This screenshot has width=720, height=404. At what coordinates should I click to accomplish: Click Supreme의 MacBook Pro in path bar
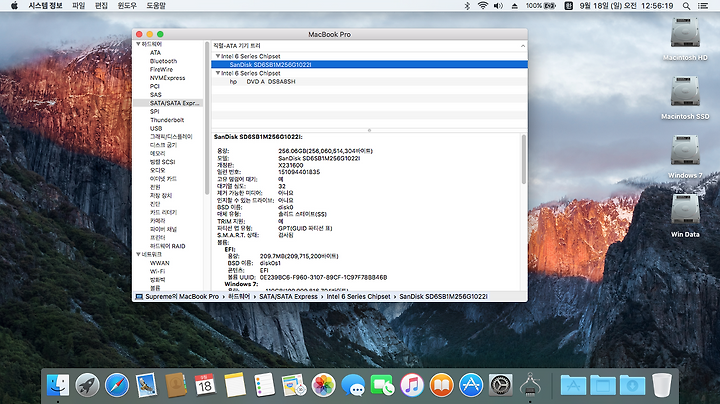click(182, 297)
